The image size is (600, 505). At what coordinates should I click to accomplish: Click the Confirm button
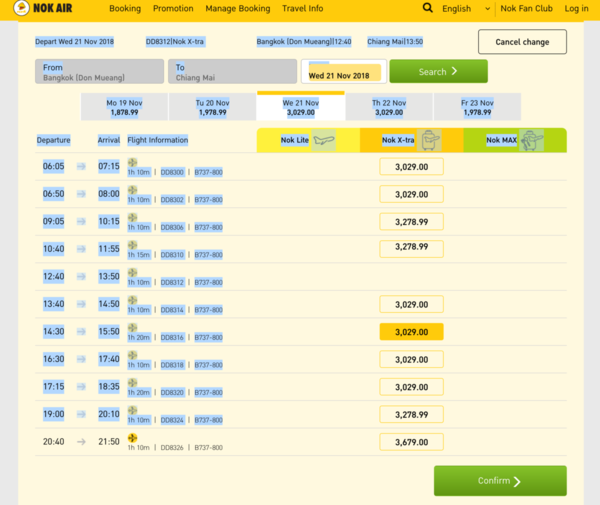[x=500, y=481]
